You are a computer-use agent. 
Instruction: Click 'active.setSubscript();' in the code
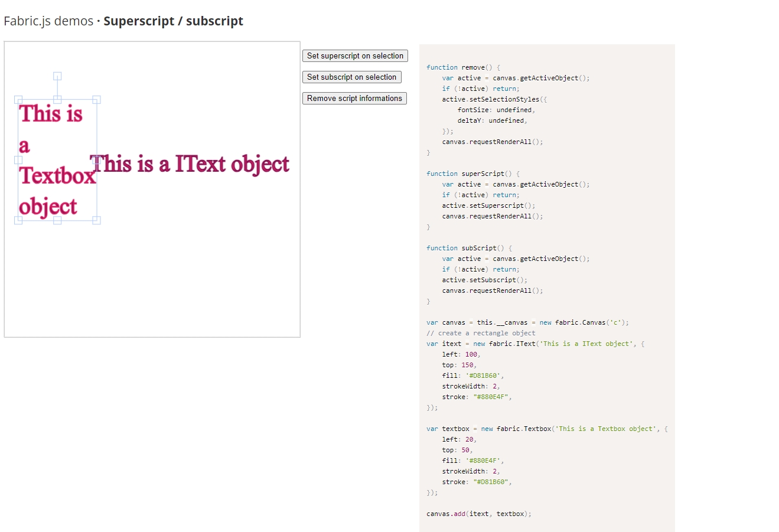click(x=485, y=280)
